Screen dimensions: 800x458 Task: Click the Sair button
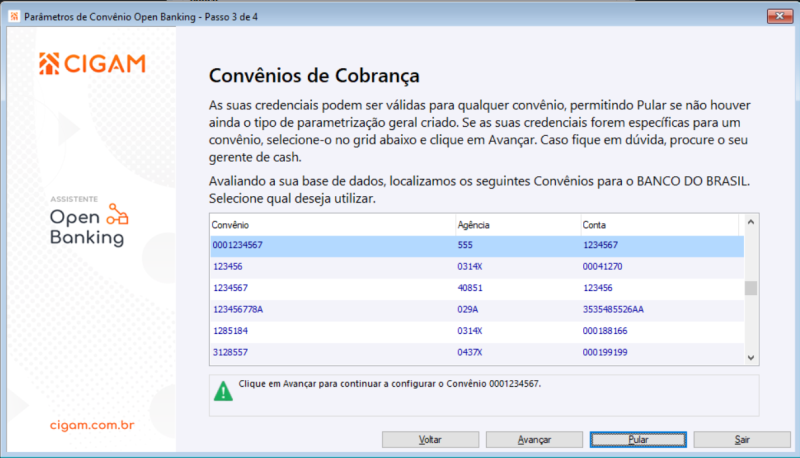coord(742,440)
